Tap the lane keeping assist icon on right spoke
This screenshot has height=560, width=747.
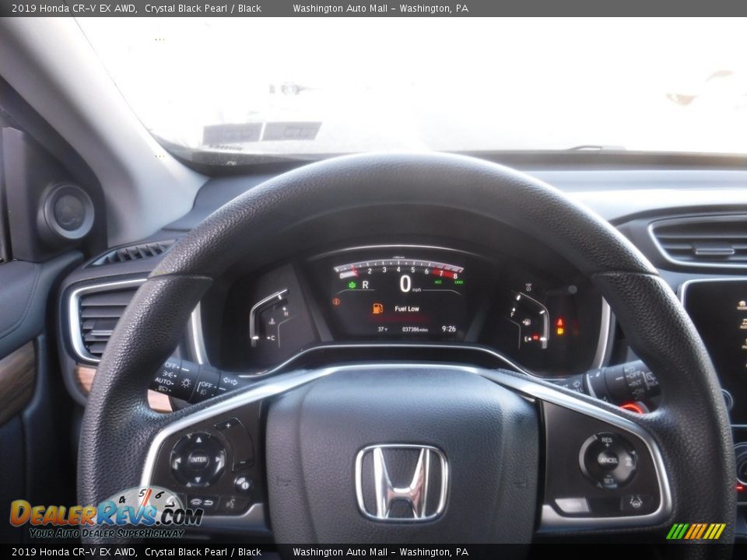coord(637,501)
